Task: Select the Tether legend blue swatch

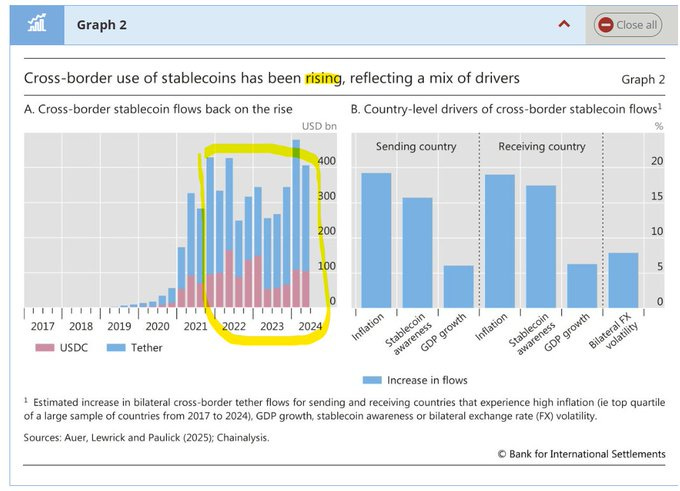Action: tap(116, 347)
